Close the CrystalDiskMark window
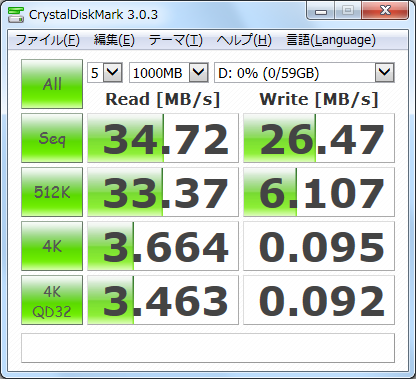 pos(385,11)
